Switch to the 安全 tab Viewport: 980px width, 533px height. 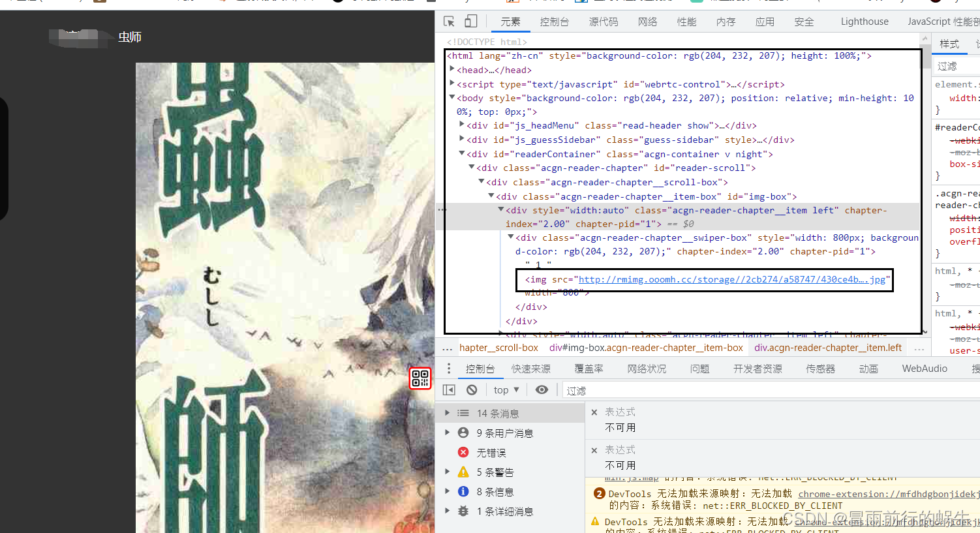coord(804,22)
